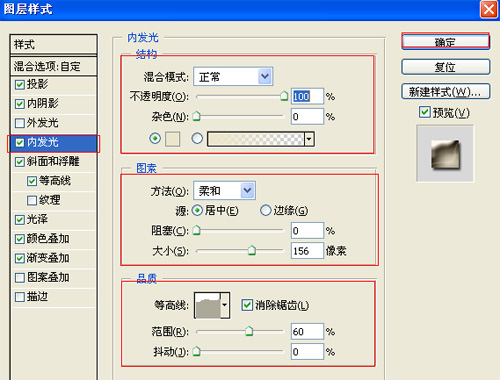The image size is (500, 380).
Task: Toggle the 斜面和浮雕 checkbox
Action: pyautogui.click(x=20, y=162)
